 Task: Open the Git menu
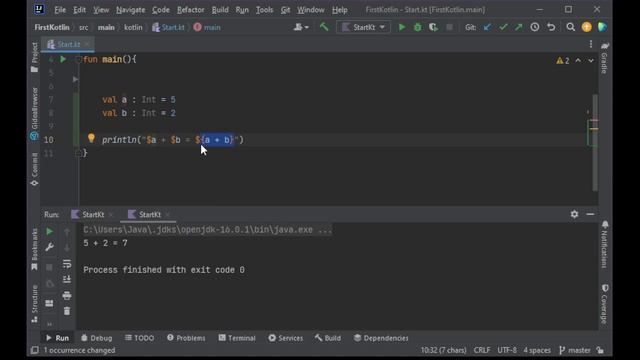coord(285,9)
